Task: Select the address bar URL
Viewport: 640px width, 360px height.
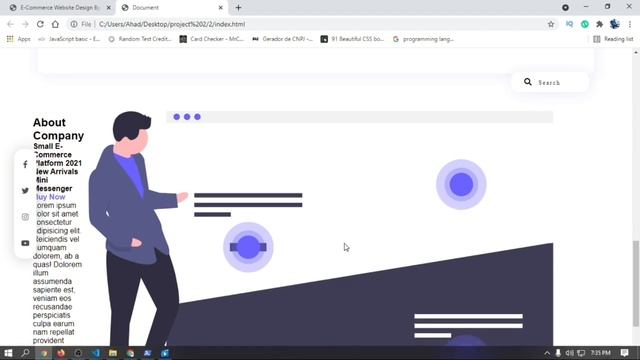Action: (x=172, y=24)
